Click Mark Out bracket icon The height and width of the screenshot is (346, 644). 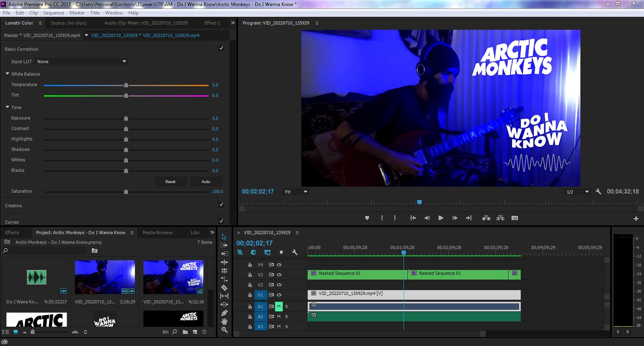[395, 218]
